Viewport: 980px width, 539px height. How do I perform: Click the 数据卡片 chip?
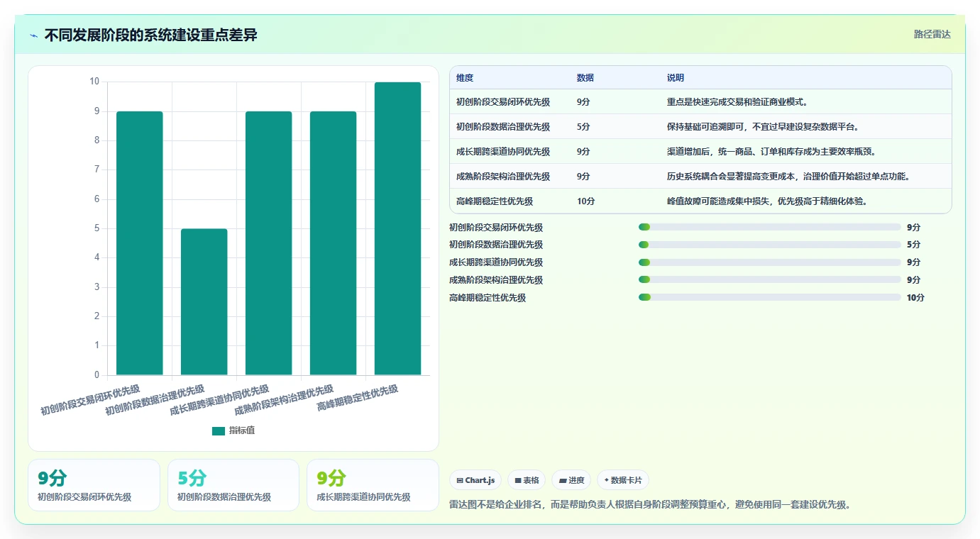(623, 480)
